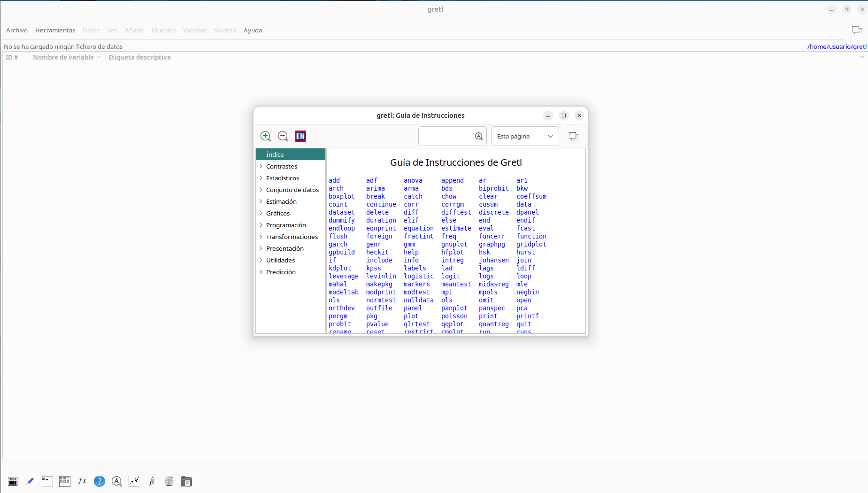Click the zoom in icon in guide window
The height and width of the screenshot is (493, 868).
(266, 136)
